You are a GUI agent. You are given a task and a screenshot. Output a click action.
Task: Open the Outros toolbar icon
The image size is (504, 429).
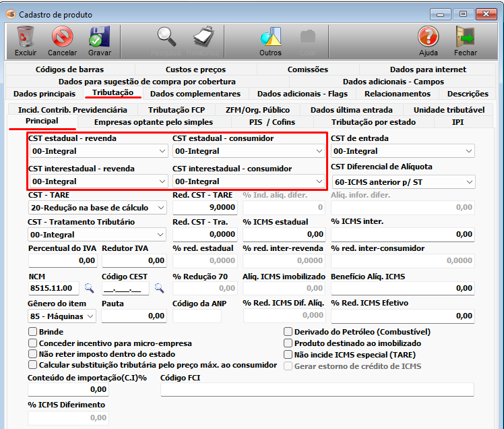click(x=270, y=36)
